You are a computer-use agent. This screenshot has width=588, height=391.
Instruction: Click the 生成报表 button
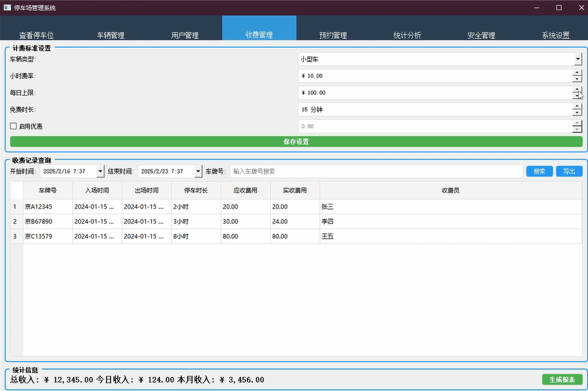click(x=562, y=379)
